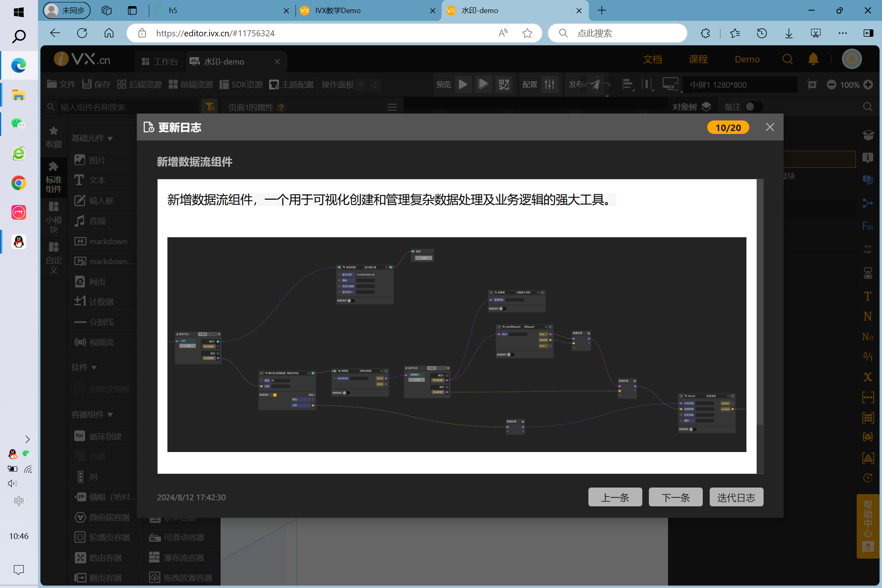The width and height of the screenshot is (882, 588).
Task: Open Google Chrome from the taskbar
Action: tap(19, 183)
